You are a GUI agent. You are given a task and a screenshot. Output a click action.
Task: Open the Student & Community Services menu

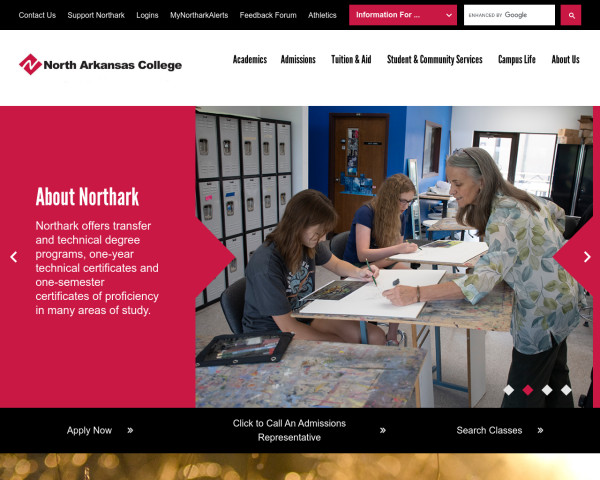point(435,59)
